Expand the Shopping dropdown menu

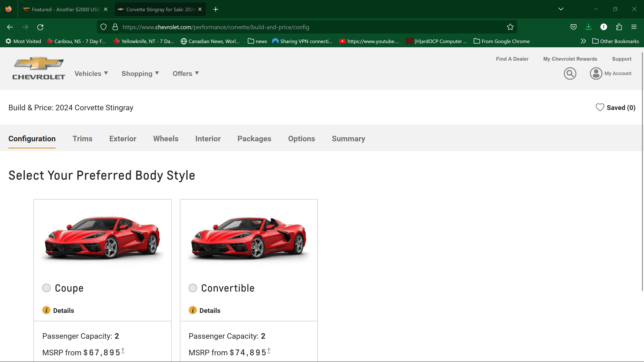(140, 73)
